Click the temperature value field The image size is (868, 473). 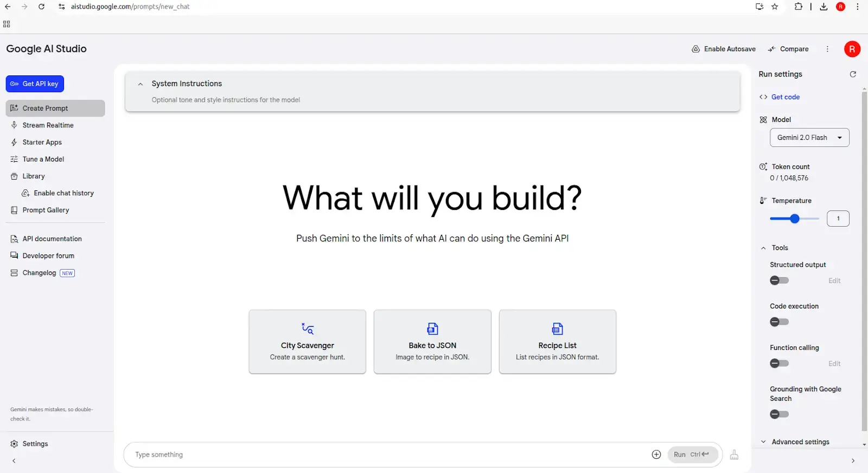tap(838, 219)
